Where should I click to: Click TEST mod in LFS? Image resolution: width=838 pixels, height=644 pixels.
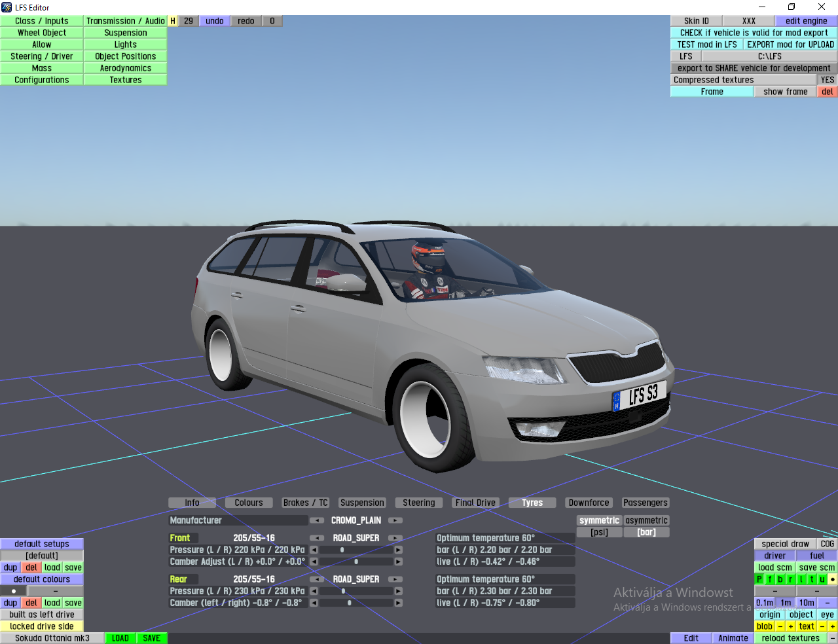click(x=707, y=45)
